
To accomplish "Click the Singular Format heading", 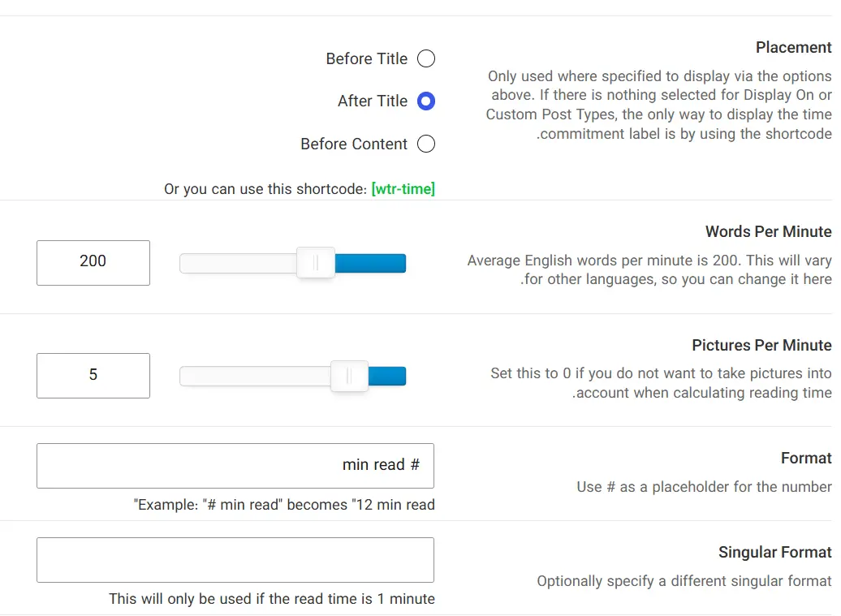I will [775, 552].
